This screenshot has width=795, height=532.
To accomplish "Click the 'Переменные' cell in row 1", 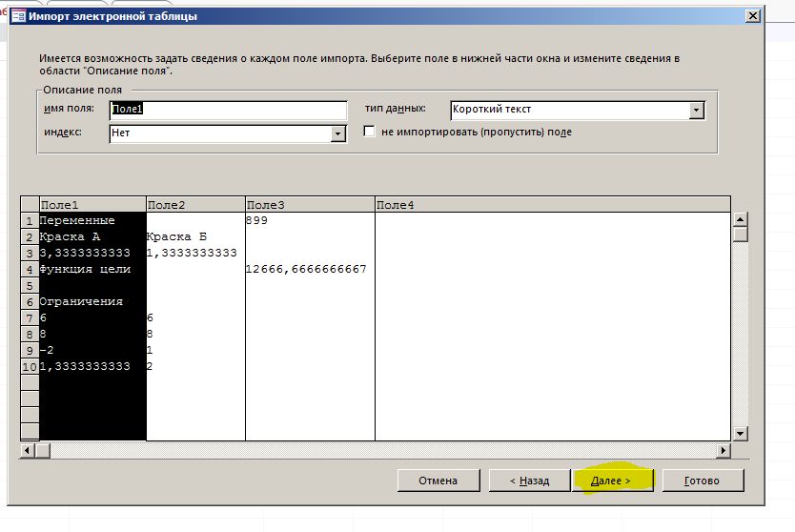I will (92, 220).
